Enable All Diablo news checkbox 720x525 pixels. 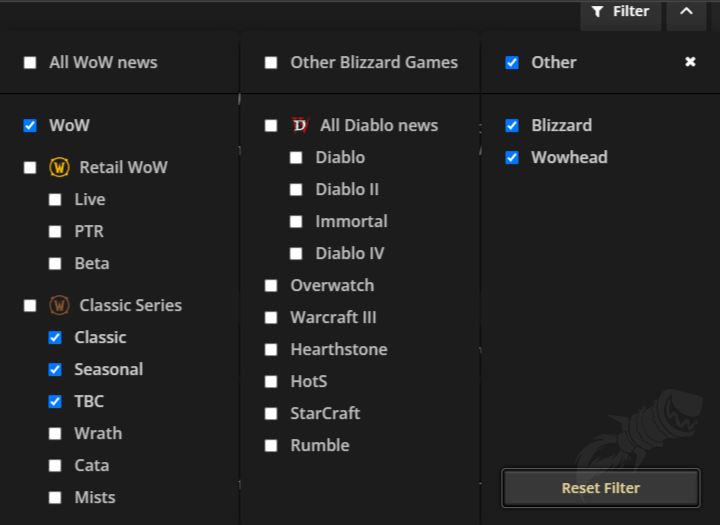271,126
